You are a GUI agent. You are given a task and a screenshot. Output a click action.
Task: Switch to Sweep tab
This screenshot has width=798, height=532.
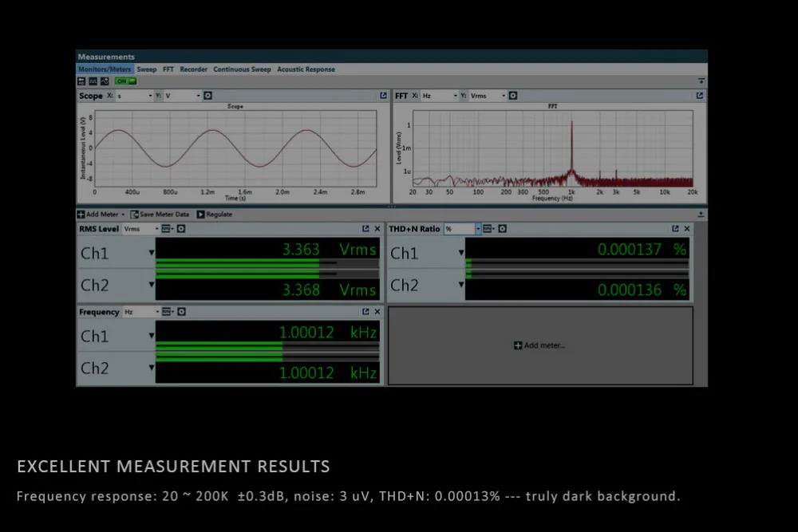147,69
